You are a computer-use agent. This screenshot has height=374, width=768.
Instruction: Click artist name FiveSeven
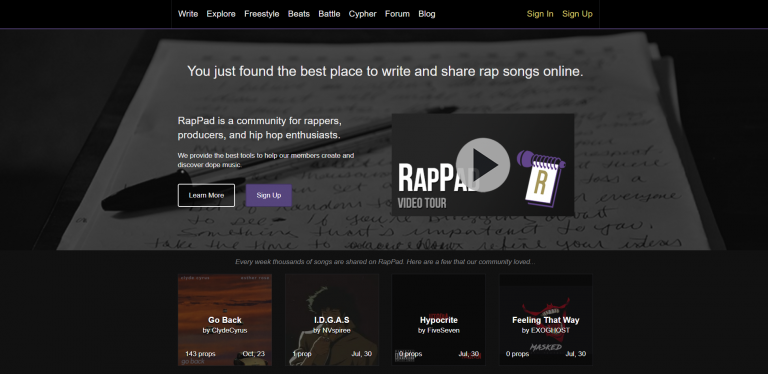point(443,330)
